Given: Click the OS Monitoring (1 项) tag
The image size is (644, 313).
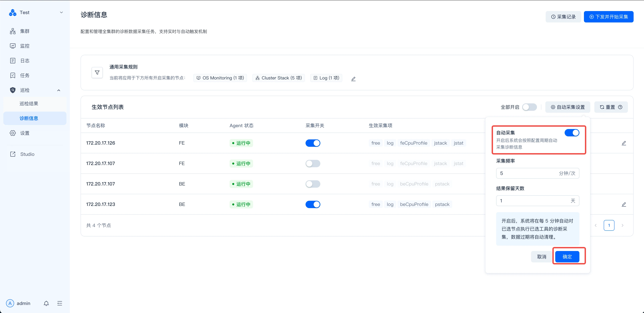Looking at the screenshot, I should [x=220, y=78].
